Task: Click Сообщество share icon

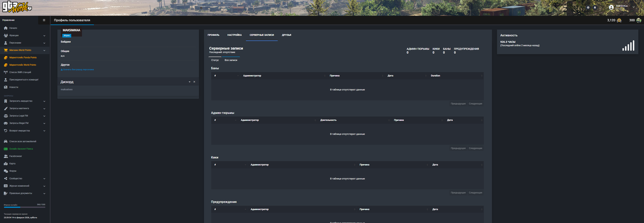Action: 6,178
